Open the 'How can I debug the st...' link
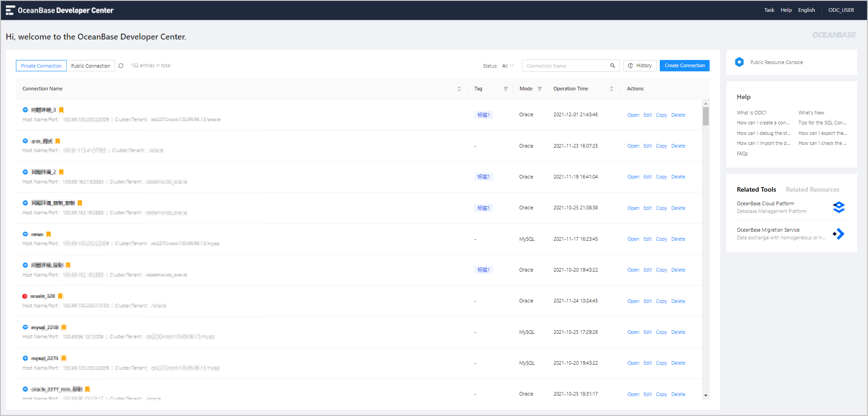The image size is (868, 416). tap(764, 133)
